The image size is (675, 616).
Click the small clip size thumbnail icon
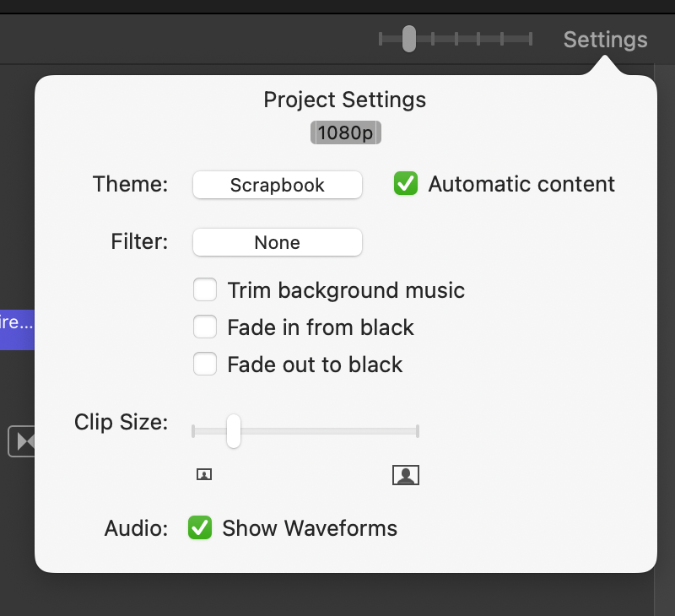[x=204, y=474]
